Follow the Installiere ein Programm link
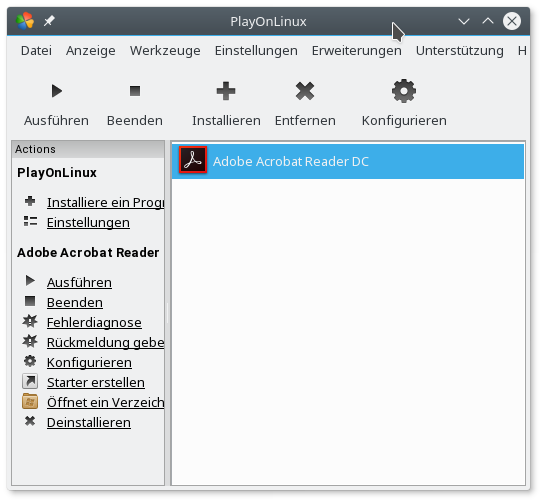 tap(106, 202)
